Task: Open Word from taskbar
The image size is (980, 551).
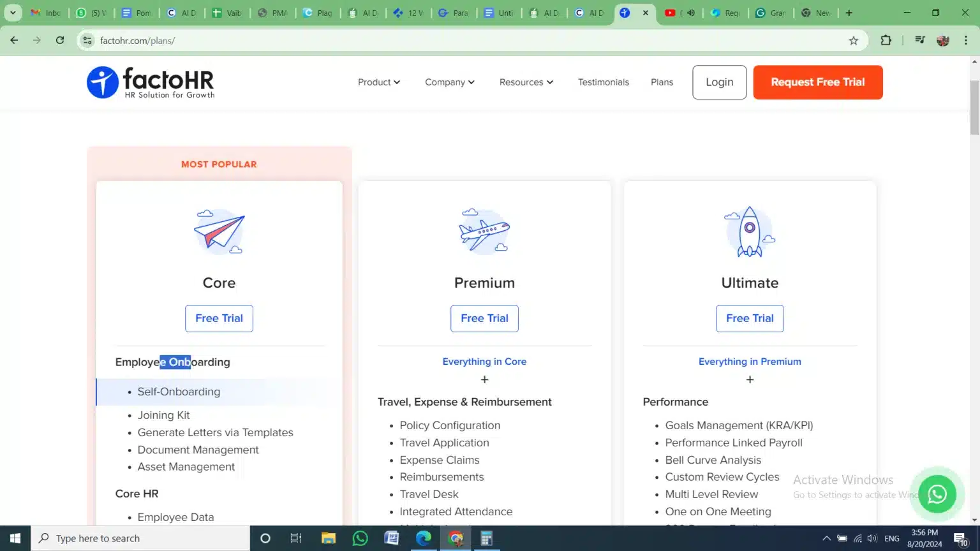Action: tap(392, 538)
